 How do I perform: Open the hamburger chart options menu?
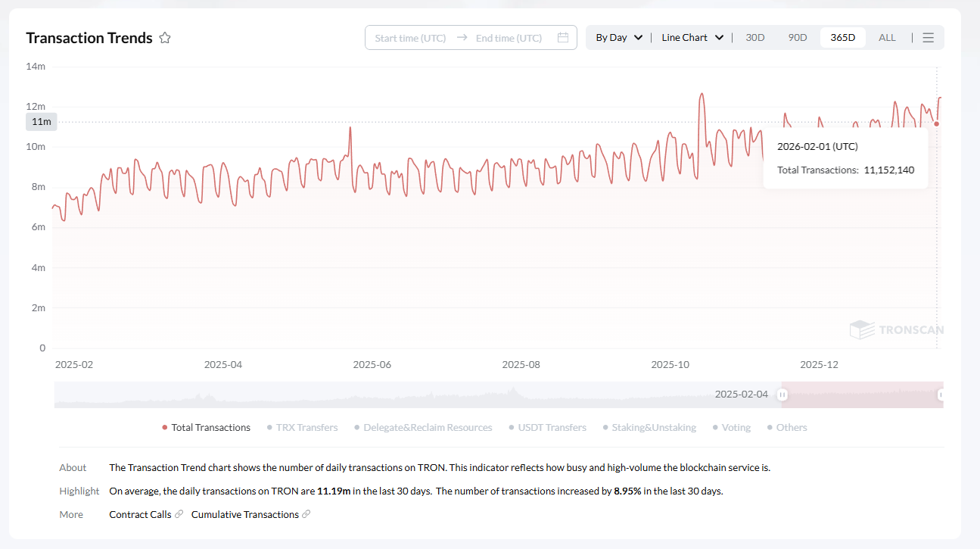(x=929, y=38)
